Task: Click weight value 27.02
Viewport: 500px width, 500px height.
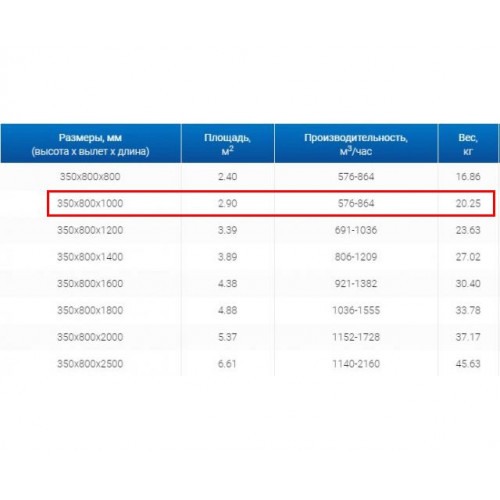Action: [x=468, y=257]
